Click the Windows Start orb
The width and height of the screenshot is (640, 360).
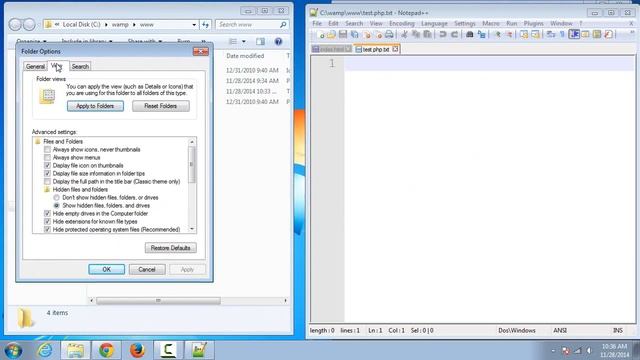point(13,351)
